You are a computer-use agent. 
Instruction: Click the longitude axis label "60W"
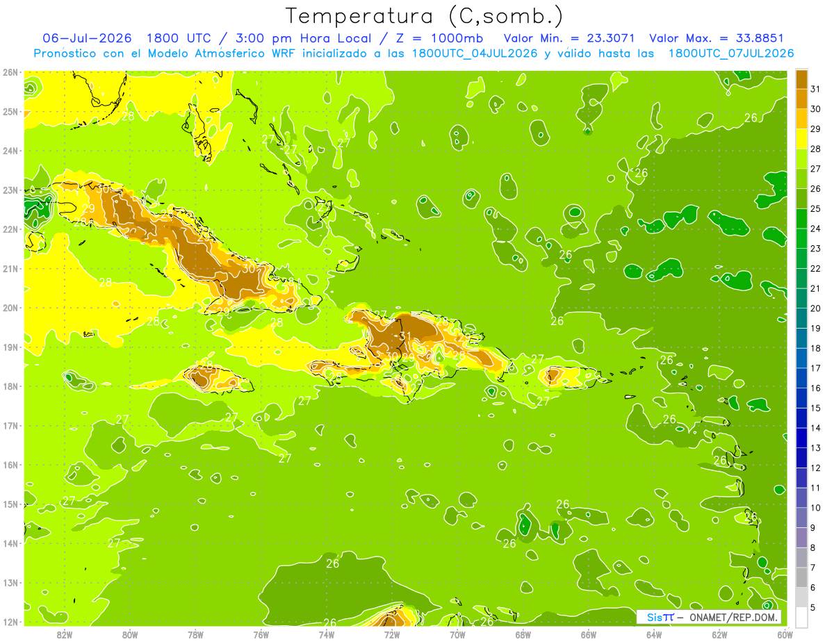click(x=785, y=635)
